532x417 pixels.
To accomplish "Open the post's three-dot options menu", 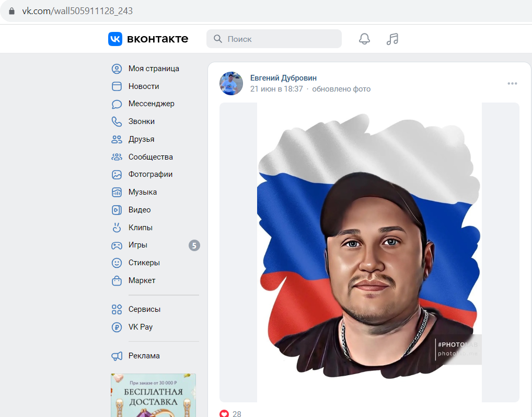I will [512, 84].
